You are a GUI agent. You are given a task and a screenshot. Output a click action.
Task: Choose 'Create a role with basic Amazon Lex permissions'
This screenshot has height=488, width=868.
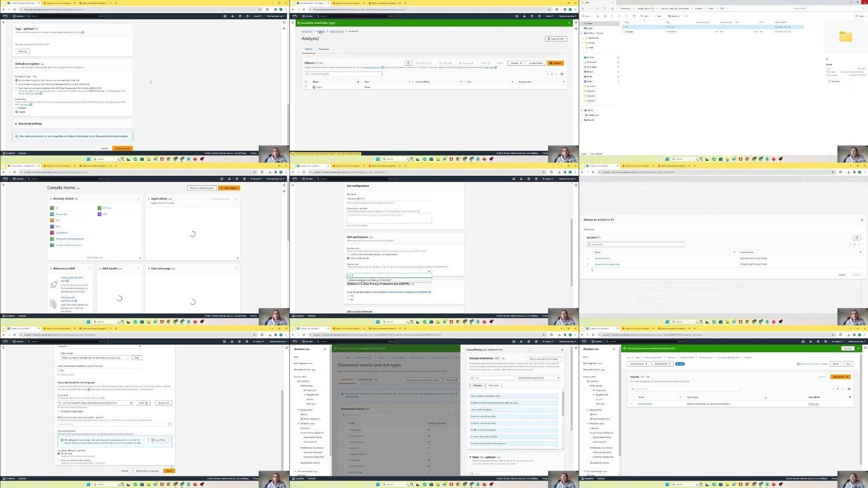coord(348,254)
